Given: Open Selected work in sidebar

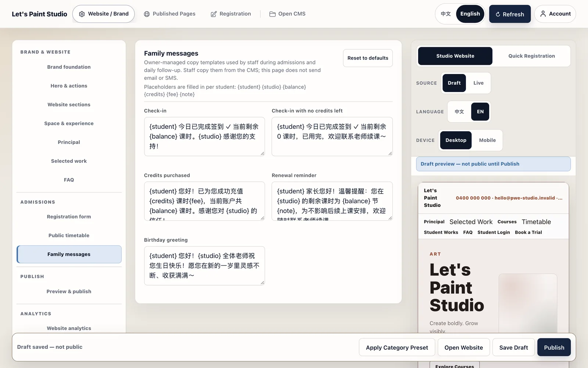Looking at the screenshot, I should point(69,161).
